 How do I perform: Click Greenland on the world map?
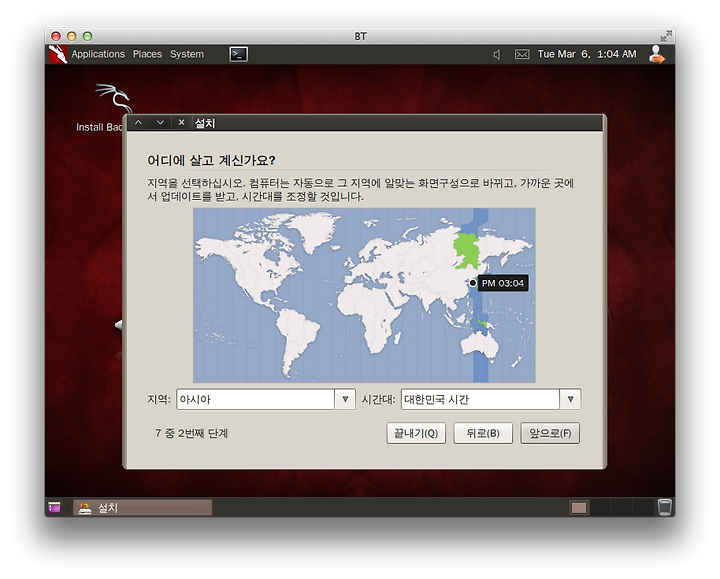314,230
